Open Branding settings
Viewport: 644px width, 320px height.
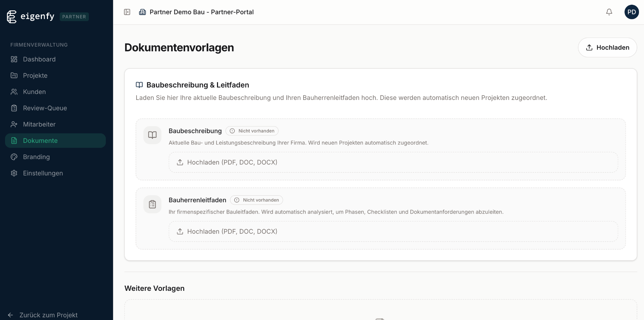(36, 157)
